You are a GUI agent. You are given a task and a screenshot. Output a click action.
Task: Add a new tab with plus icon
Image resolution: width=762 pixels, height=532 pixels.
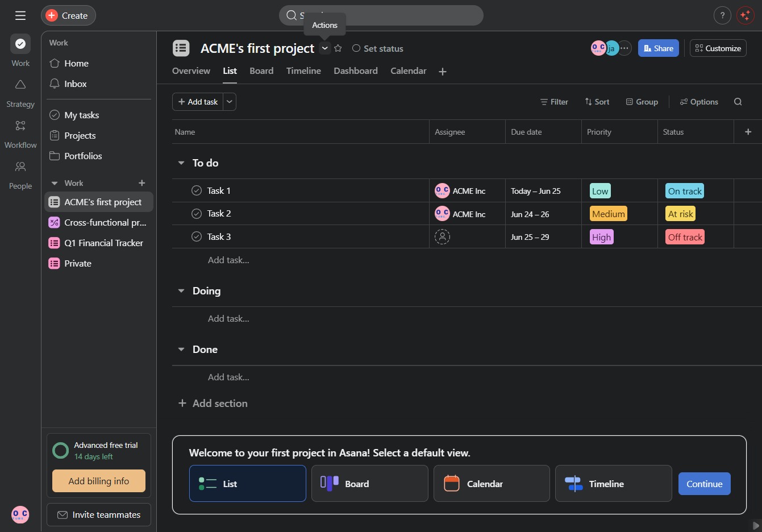tap(443, 71)
